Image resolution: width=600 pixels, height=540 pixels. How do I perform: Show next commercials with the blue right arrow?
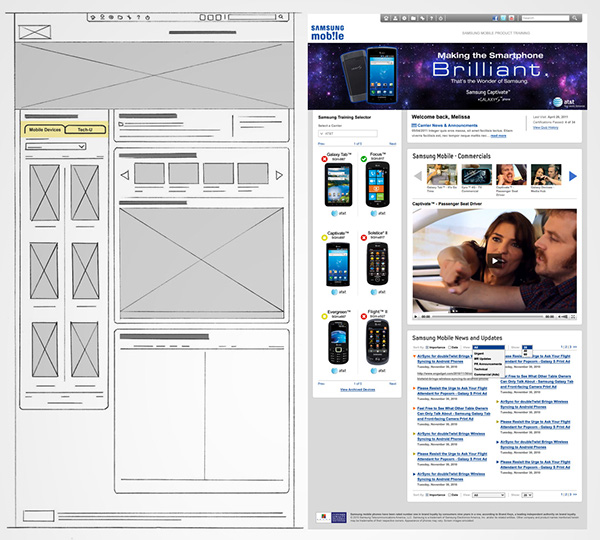[x=572, y=176]
